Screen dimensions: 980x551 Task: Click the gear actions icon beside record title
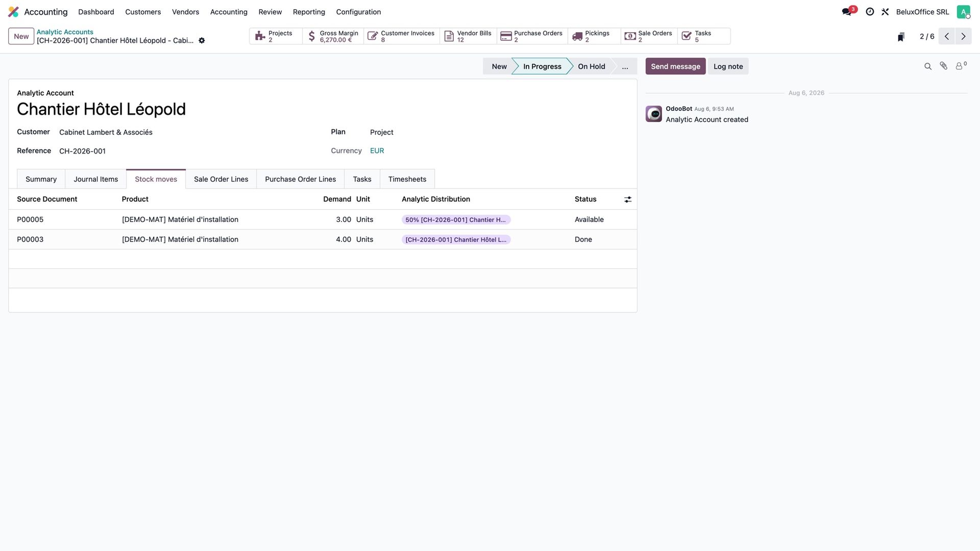coord(202,40)
